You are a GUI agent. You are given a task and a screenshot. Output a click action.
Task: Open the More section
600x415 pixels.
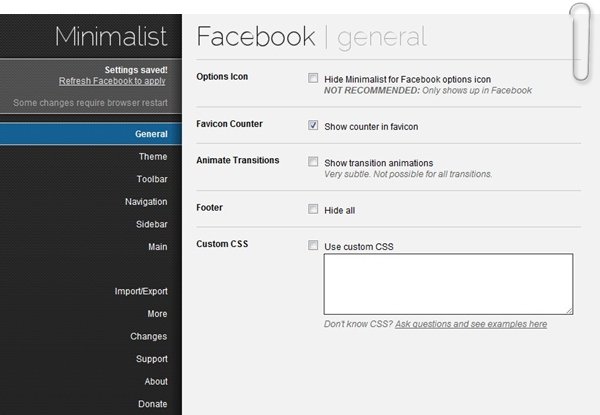[x=157, y=314]
